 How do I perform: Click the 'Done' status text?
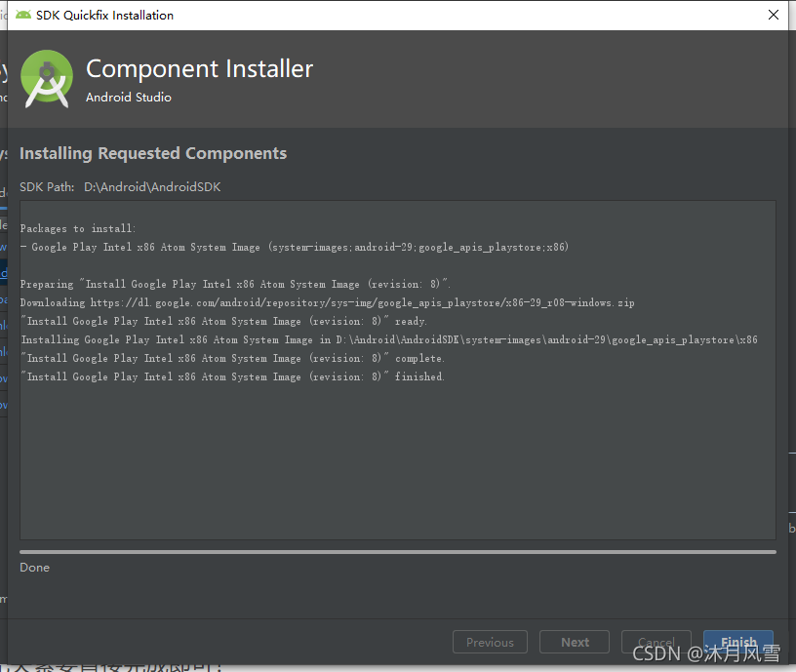[x=34, y=568]
